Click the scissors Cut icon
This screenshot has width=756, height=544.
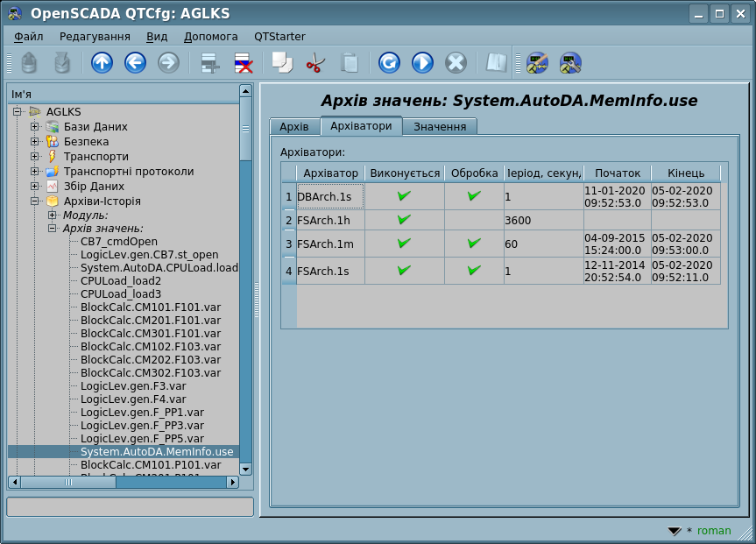(x=315, y=62)
